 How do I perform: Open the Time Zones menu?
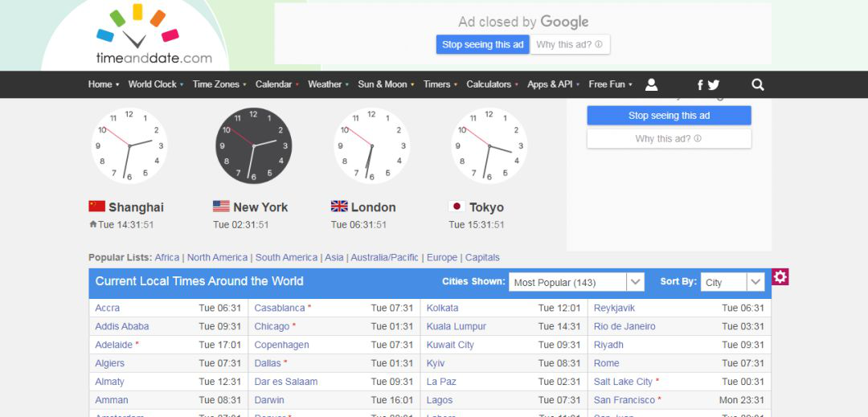click(219, 84)
